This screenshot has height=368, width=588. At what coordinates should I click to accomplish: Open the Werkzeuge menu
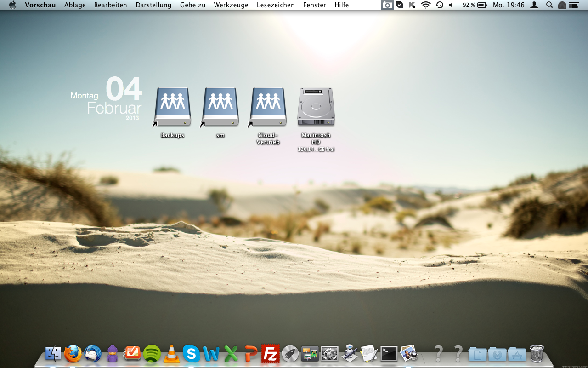coord(231,5)
